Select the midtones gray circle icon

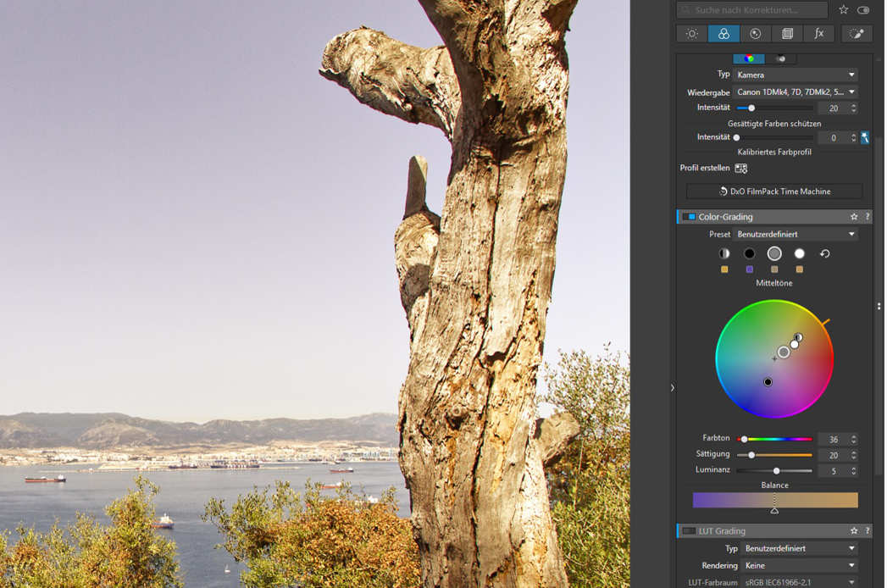coord(774,253)
